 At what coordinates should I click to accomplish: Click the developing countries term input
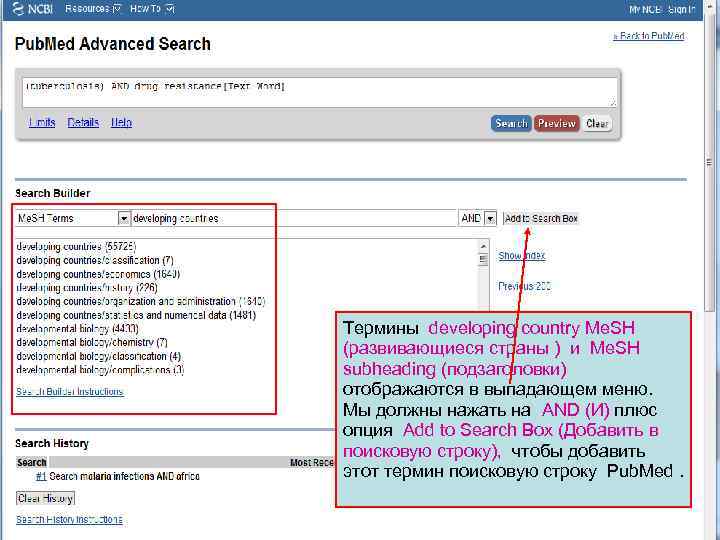click(294, 218)
